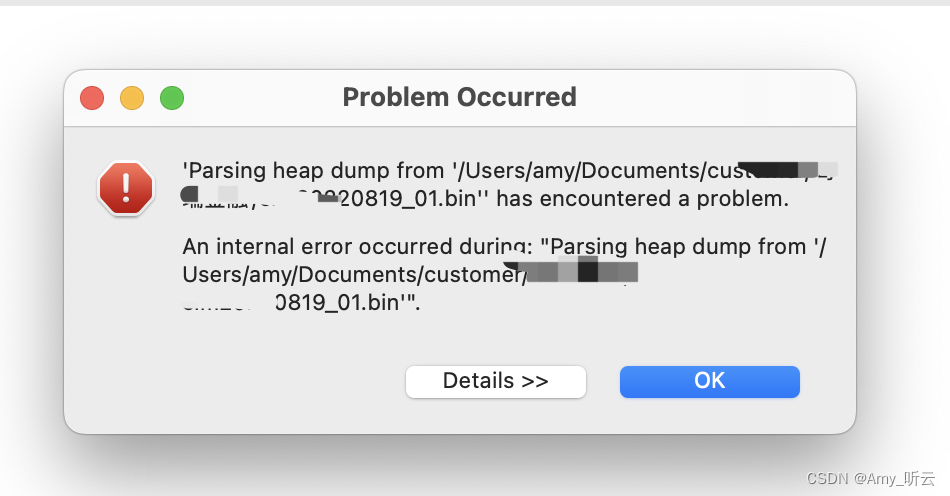Close the Problem Occurred dialog with red button
The image size is (950, 496).
[x=92, y=98]
